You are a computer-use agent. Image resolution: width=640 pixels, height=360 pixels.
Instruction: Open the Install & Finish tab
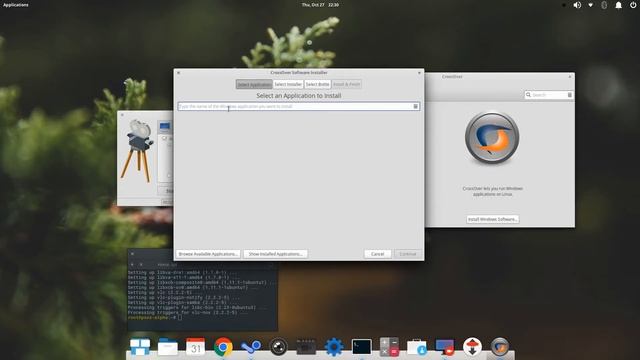pyautogui.click(x=347, y=84)
